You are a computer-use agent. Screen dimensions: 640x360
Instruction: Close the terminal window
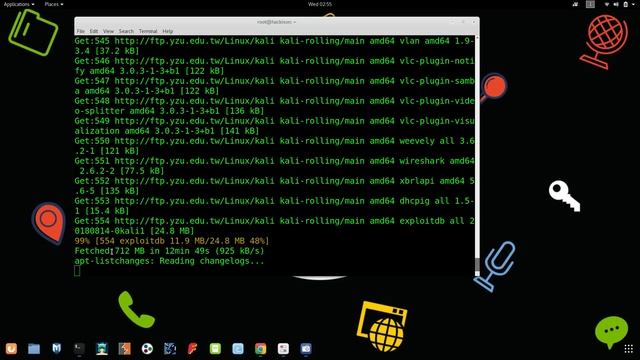click(x=473, y=22)
